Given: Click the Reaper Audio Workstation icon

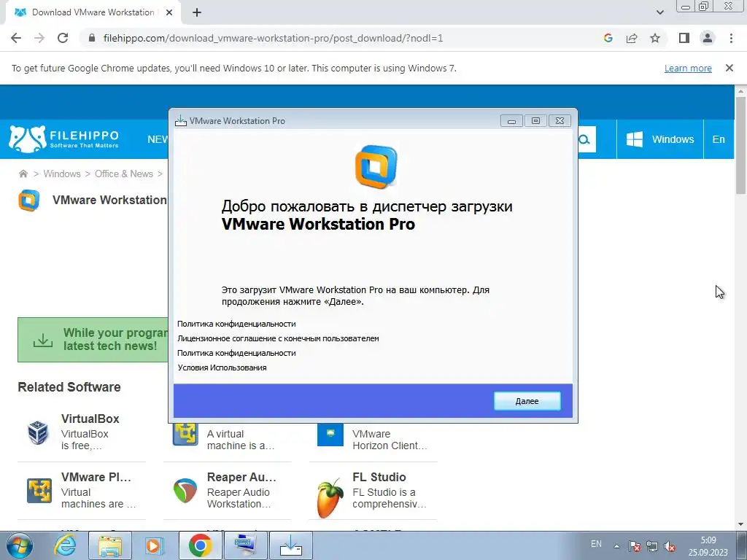Looking at the screenshot, I should [185, 491].
